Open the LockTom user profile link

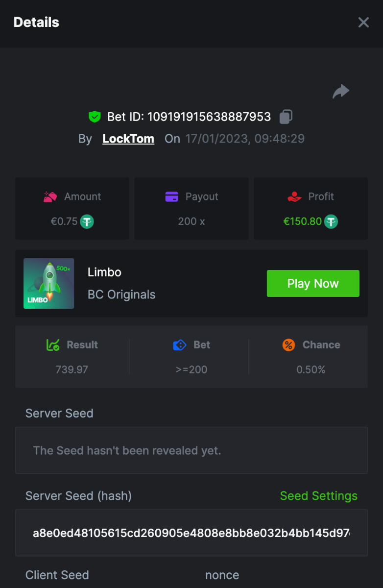[128, 139]
